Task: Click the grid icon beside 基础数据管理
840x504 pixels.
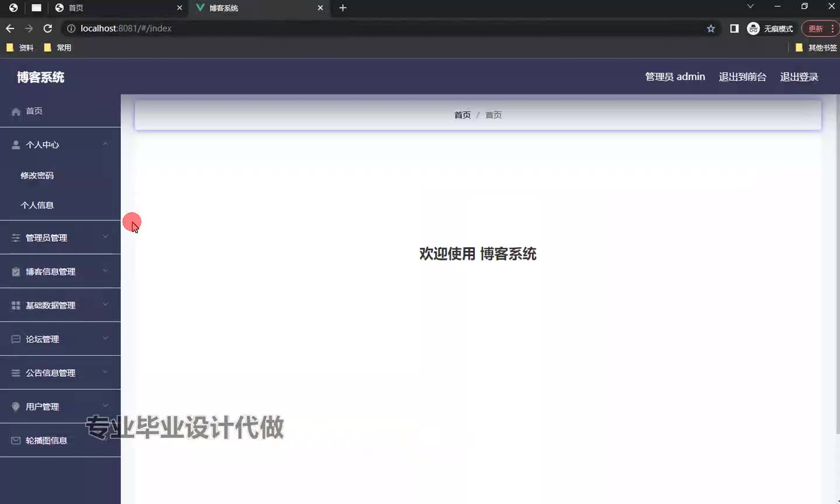Action: 16,306
